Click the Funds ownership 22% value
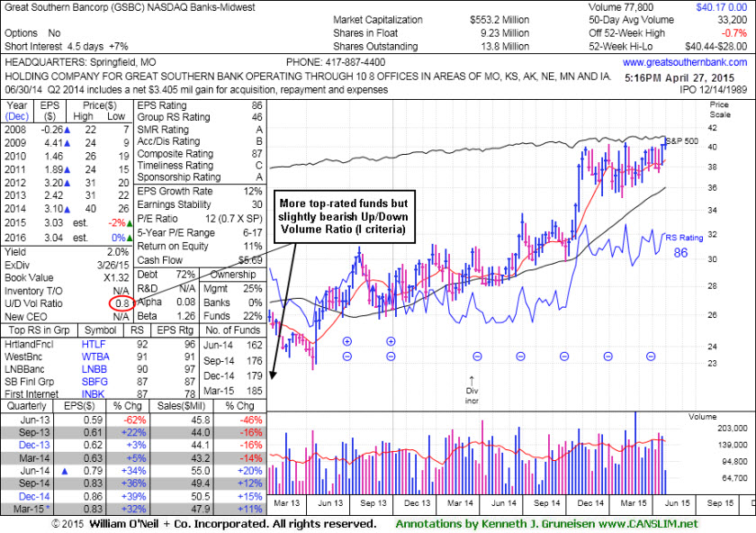The image size is (756, 533). click(x=253, y=316)
